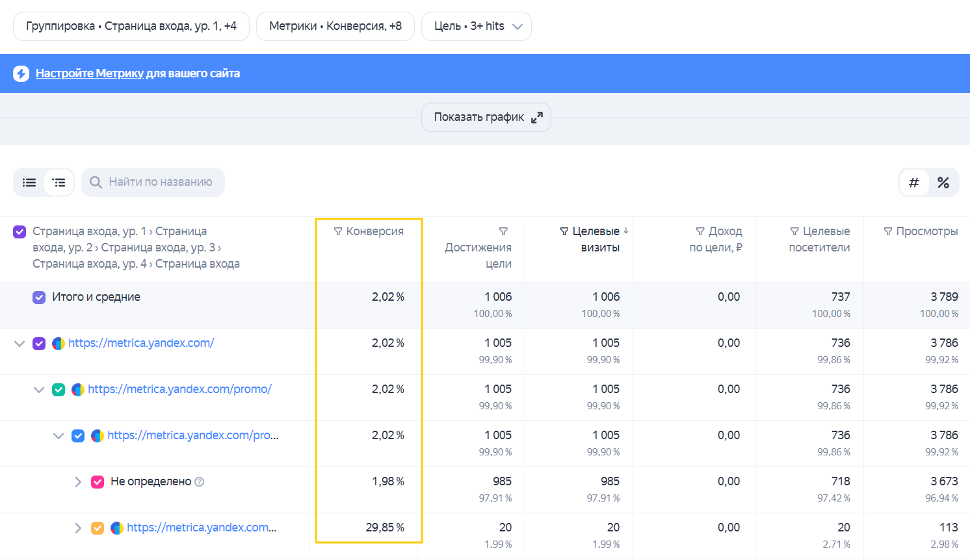Image resolution: width=970 pixels, height=560 pixels.
Task: Click the filter icon for Целевые визиты column
Action: coord(564,232)
